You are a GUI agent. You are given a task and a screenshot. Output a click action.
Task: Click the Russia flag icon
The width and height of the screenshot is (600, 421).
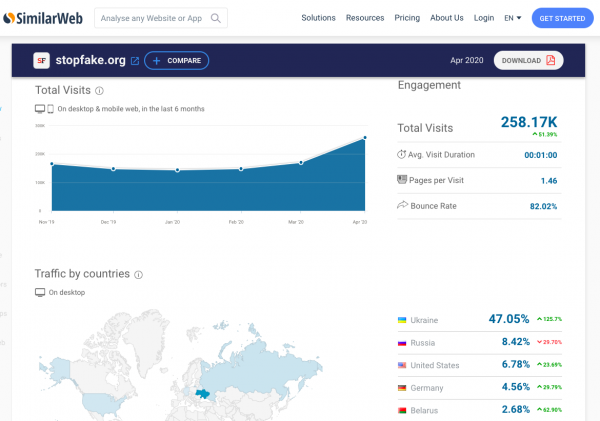pos(402,343)
